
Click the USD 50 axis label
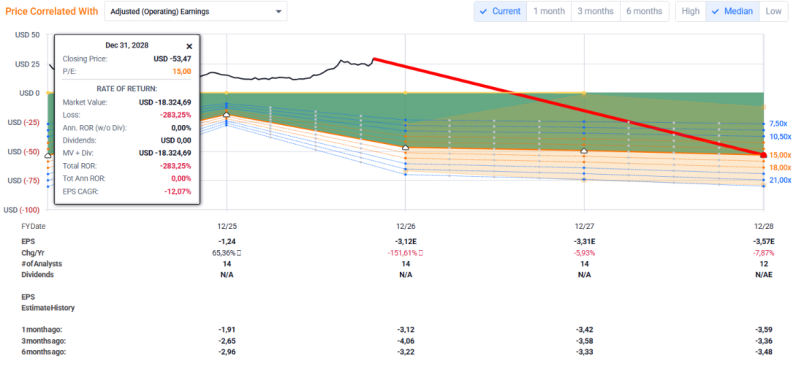(28, 35)
